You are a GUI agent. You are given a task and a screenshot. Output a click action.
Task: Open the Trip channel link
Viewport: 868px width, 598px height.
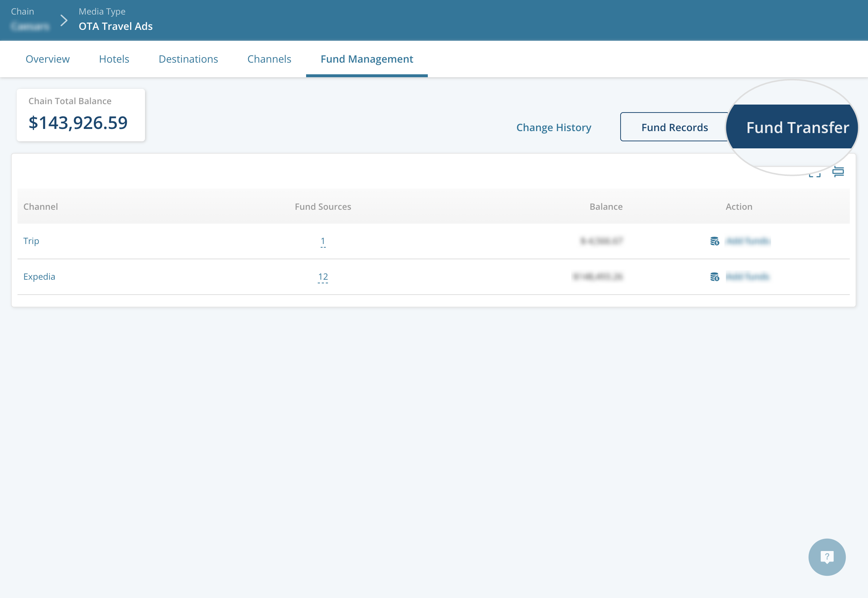[31, 241]
